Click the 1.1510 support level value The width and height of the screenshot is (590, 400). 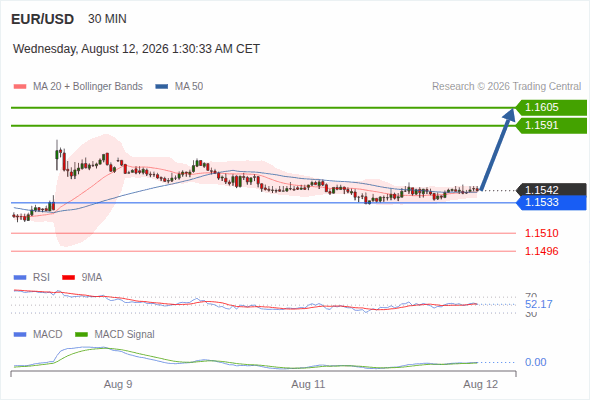tap(541, 233)
